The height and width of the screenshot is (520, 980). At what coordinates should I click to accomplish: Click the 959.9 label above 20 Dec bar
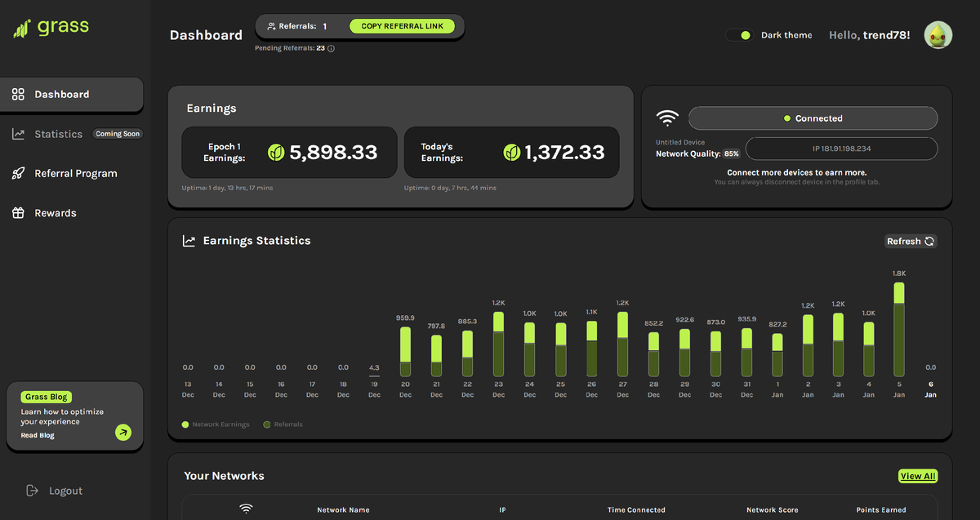(x=405, y=318)
